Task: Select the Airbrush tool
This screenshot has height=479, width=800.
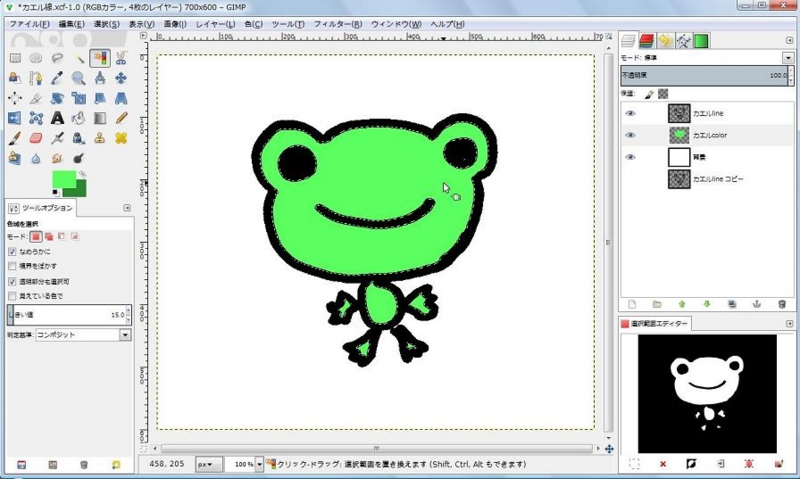Action: point(57,138)
